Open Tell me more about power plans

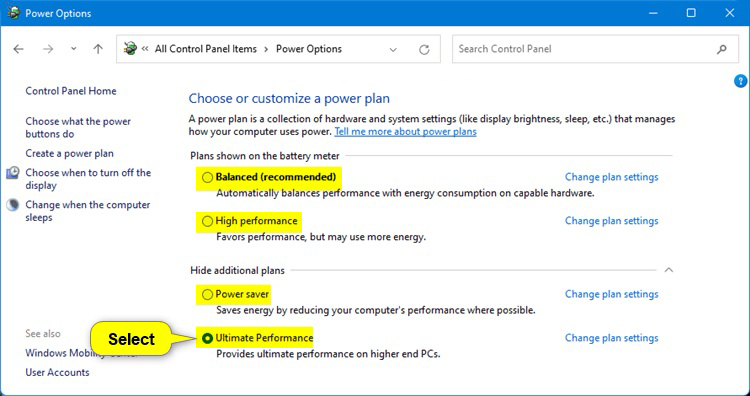(x=405, y=132)
